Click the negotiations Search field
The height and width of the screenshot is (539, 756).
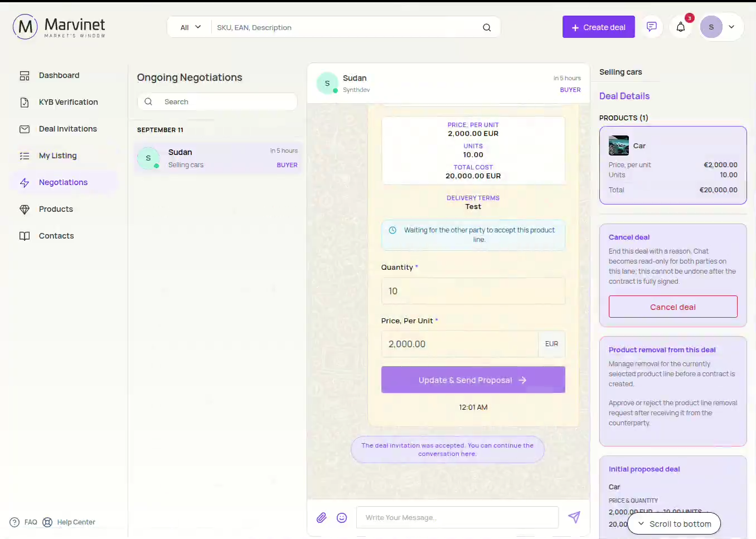point(217,101)
